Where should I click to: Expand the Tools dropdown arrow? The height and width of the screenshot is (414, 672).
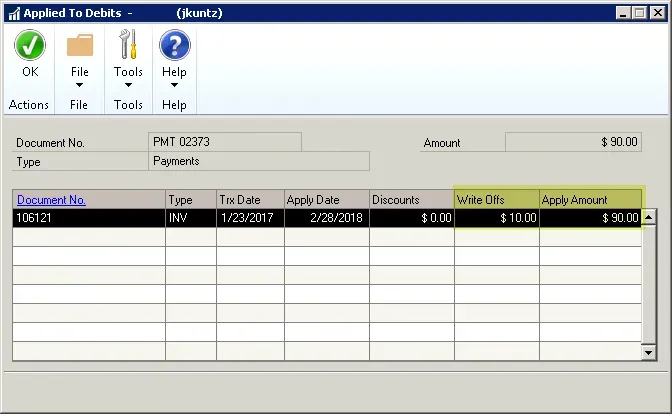click(128, 85)
